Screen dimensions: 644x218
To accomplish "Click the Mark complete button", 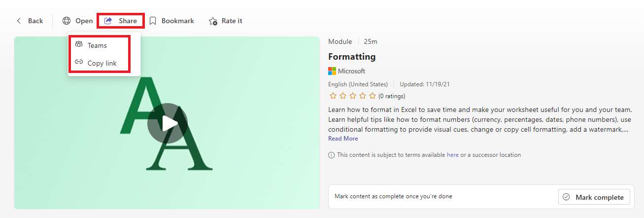I will [x=594, y=197].
